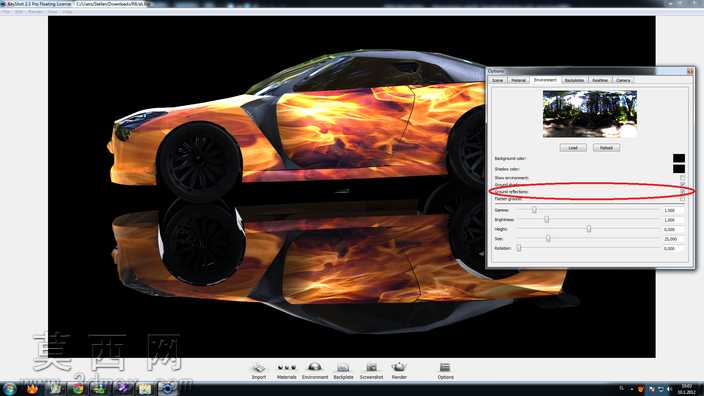Open the View menu
The image size is (704, 396).
click(x=52, y=12)
